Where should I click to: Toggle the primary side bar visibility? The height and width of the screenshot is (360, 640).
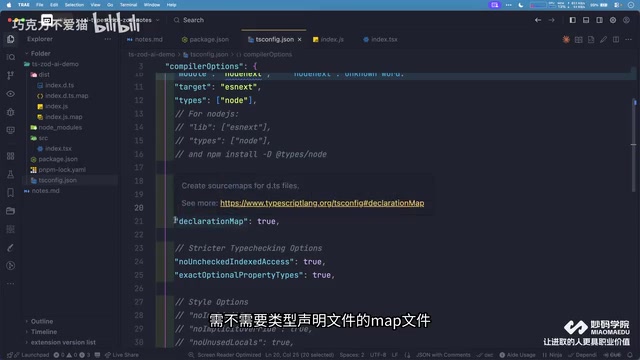pyautogui.click(x=573, y=20)
